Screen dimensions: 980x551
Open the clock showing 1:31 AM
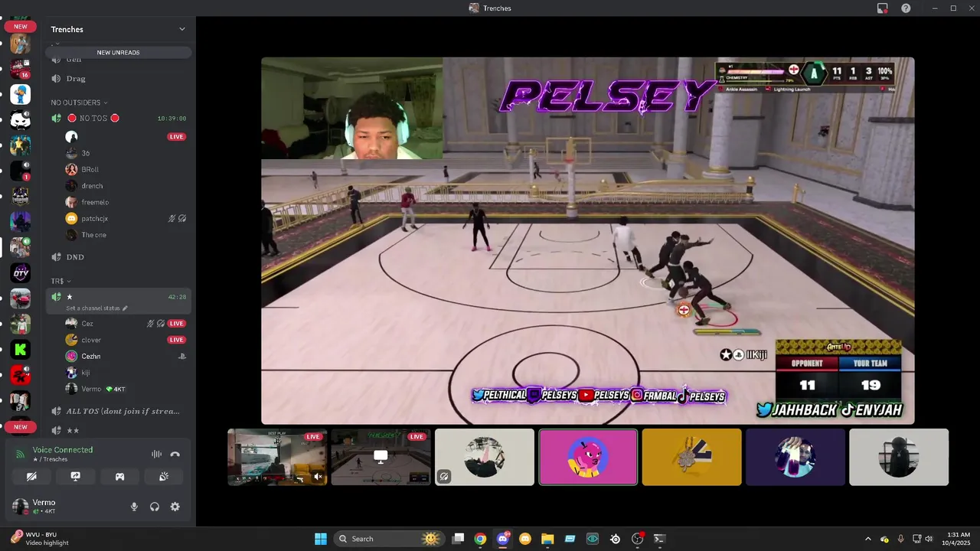tap(959, 539)
